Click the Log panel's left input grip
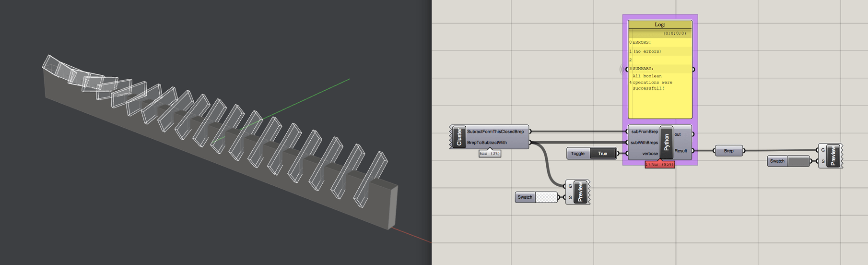 (x=627, y=69)
